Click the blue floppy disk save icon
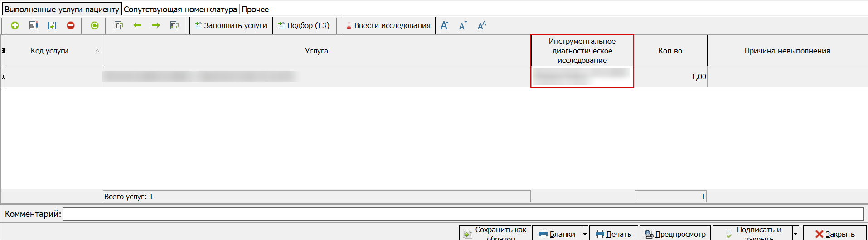The width and height of the screenshot is (868, 240). click(x=52, y=26)
